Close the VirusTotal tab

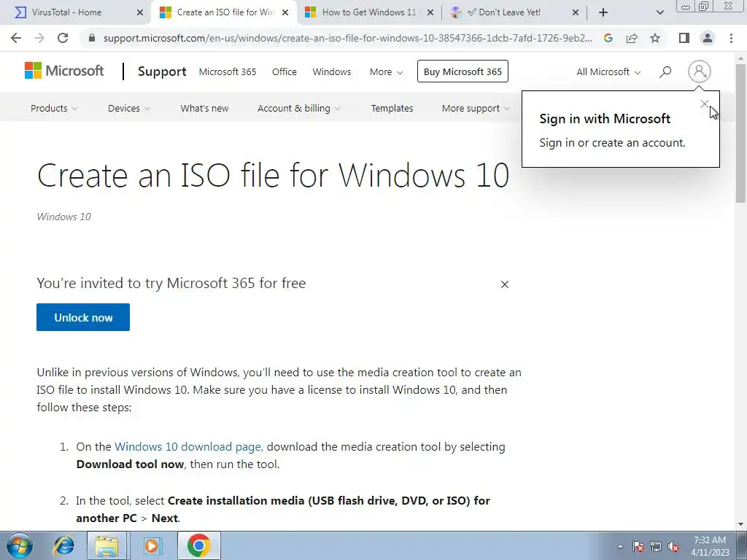tap(140, 13)
